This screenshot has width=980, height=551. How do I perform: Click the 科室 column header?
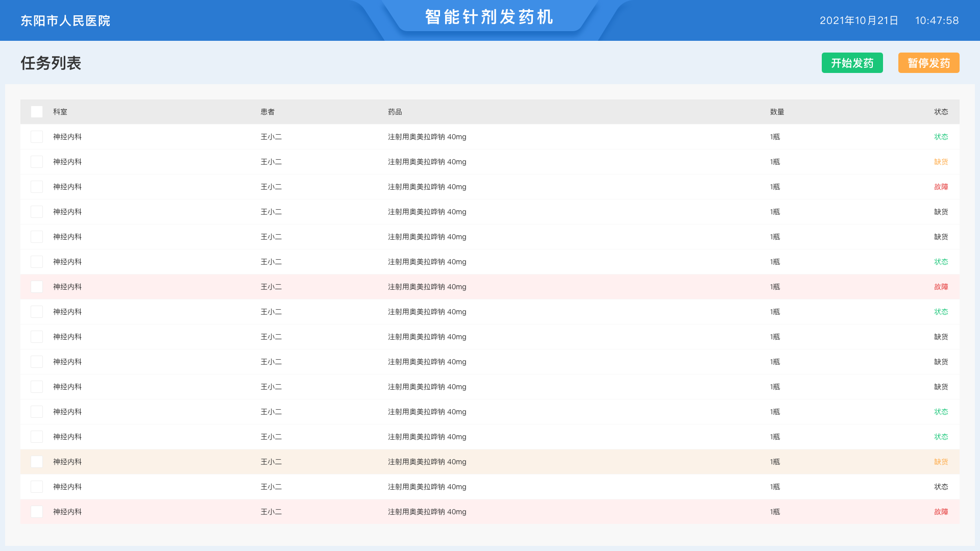click(60, 112)
